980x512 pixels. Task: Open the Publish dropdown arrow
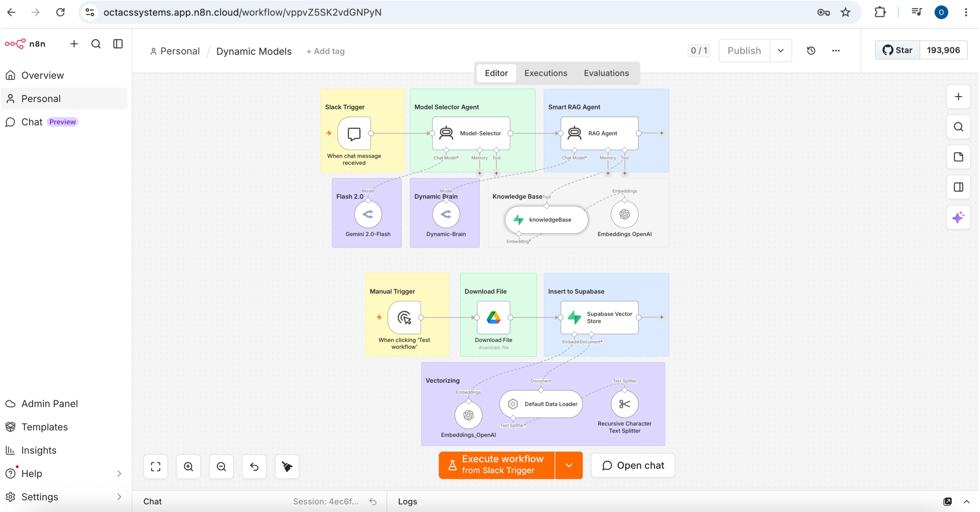[780, 51]
